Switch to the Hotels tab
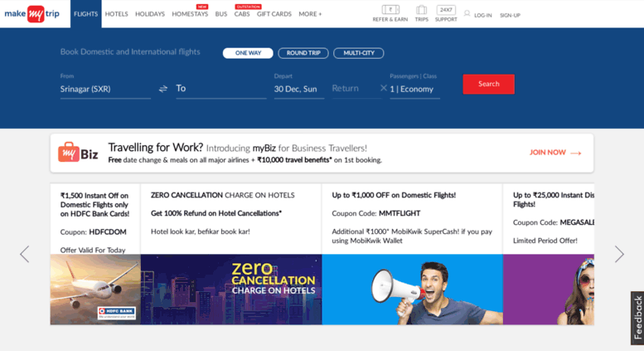The image size is (644, 351). [116, 14]
